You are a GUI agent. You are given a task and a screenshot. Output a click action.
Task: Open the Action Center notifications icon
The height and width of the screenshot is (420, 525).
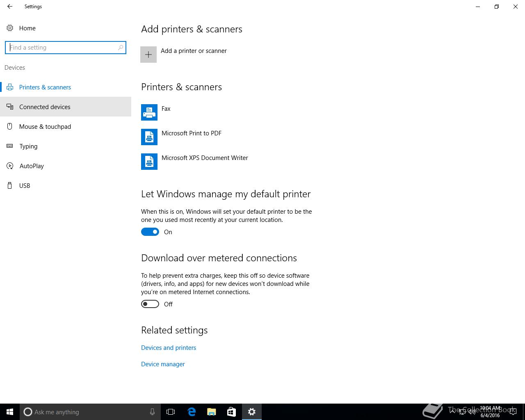point(513,412)
